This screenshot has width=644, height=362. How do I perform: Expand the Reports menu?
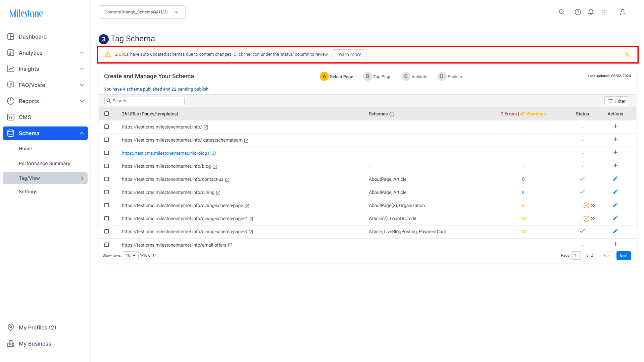coord(82,101)
